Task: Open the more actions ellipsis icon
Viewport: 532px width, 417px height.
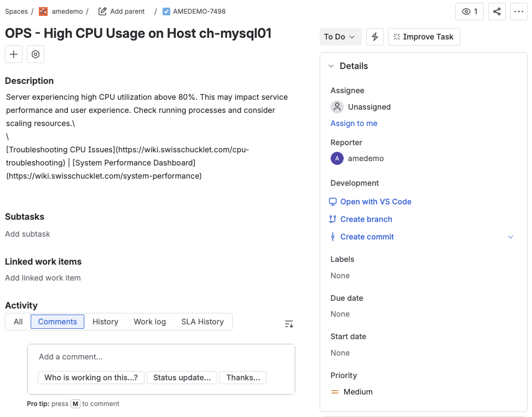Action: pyautogui.click(x=518, y=12)
